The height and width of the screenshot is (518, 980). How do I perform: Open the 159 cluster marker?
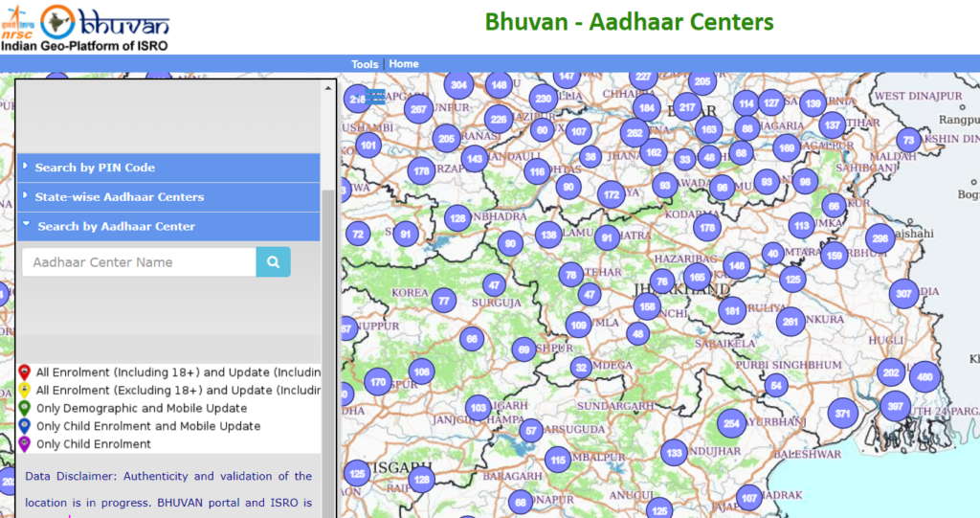click(x=834, y=256)
